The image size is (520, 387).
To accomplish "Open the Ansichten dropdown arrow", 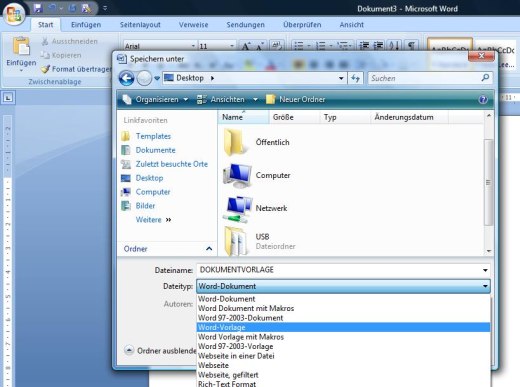I will (x=255, y=99).
